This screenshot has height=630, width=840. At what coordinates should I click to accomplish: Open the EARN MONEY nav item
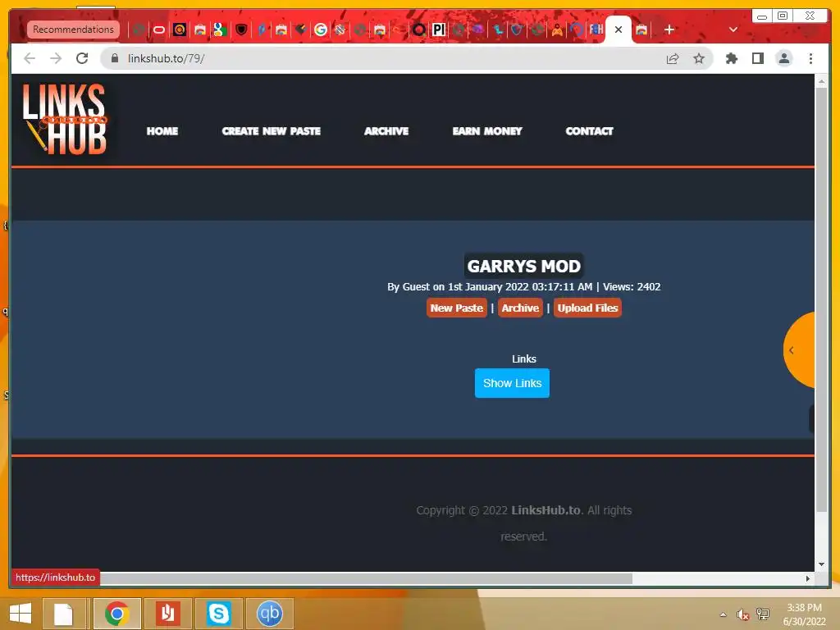pos(487,131)
